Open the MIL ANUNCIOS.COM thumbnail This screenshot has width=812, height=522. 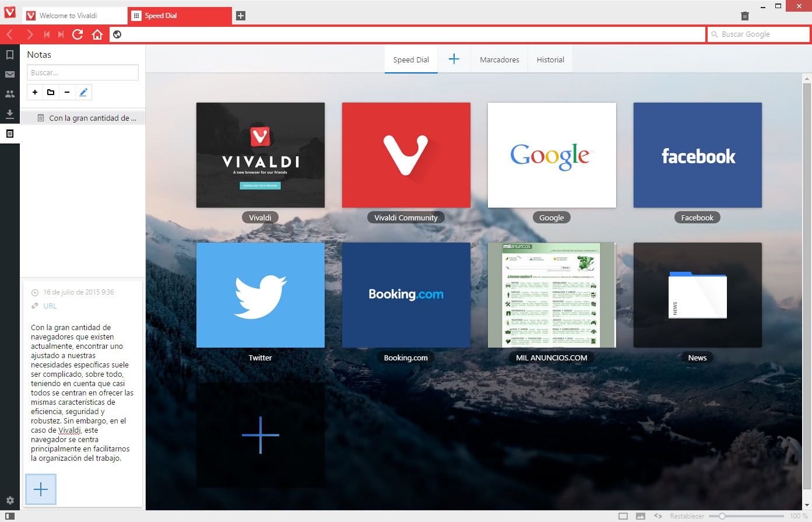click(552, 295)
